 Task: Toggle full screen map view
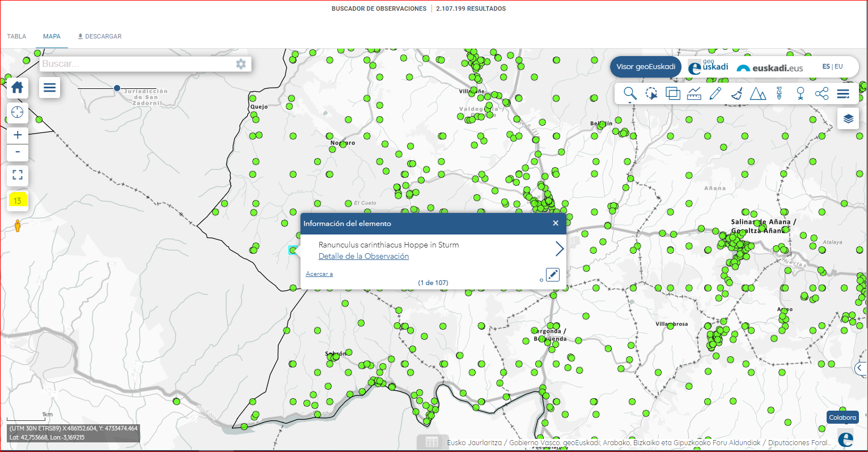(x=17, y=174)
